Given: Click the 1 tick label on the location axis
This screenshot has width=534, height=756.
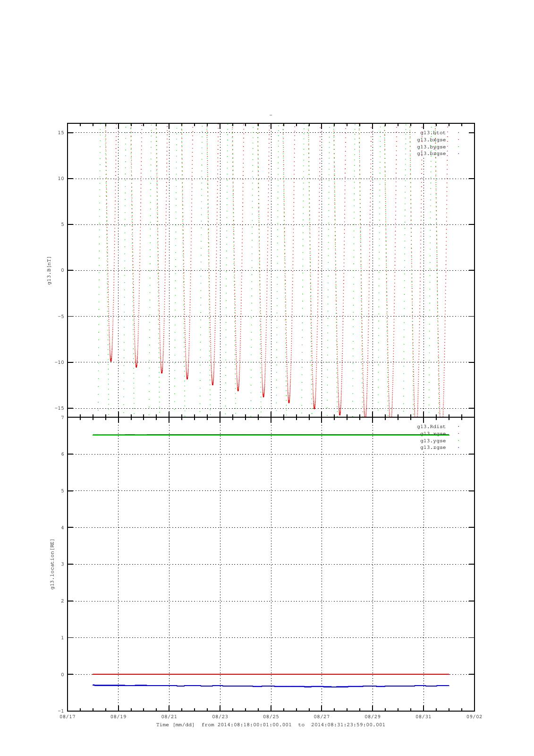Looking at the screenshot, I should coord(62,638).
